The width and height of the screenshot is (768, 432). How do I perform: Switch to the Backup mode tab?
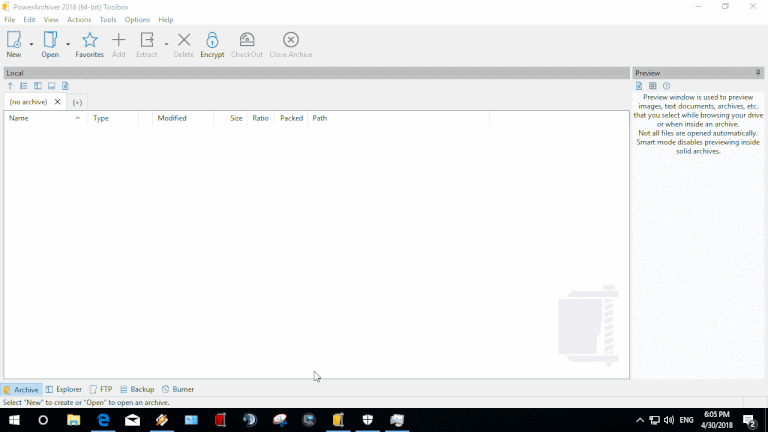[137, 389]
